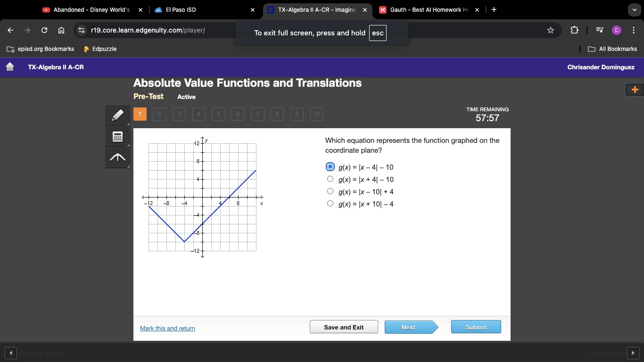The width and height of the screenshot is (644, 362).
Task: View site information icon
Action: (x=82, y=30)
